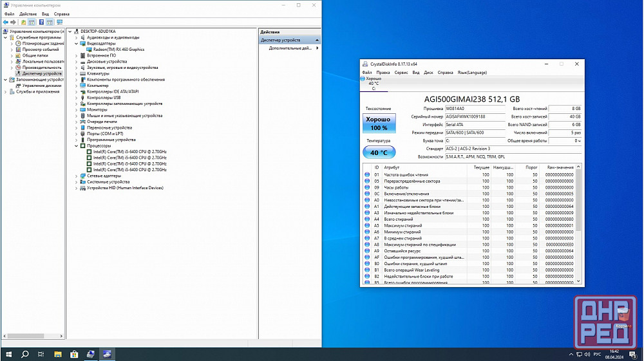The image size is (644, 361).
Task: Collapse the Процессоры node
Action: tap(76, 145)
